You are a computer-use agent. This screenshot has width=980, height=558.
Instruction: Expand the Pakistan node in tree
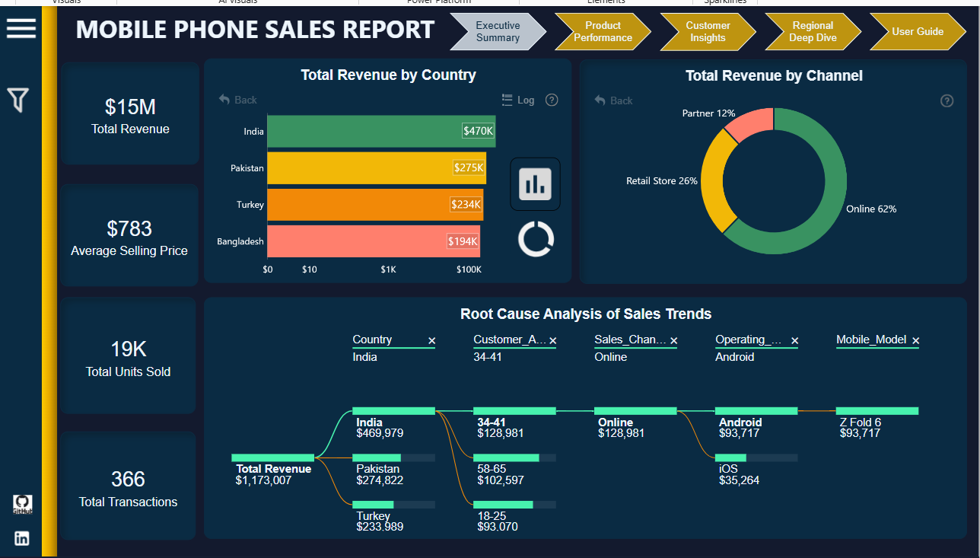[x=393, y=458]
